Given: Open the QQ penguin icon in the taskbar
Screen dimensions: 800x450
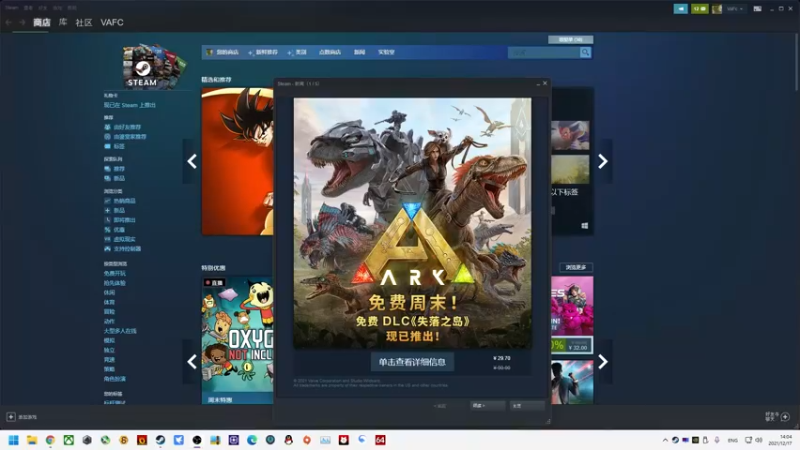Looking at the screenshot, I should click(289, 440).
